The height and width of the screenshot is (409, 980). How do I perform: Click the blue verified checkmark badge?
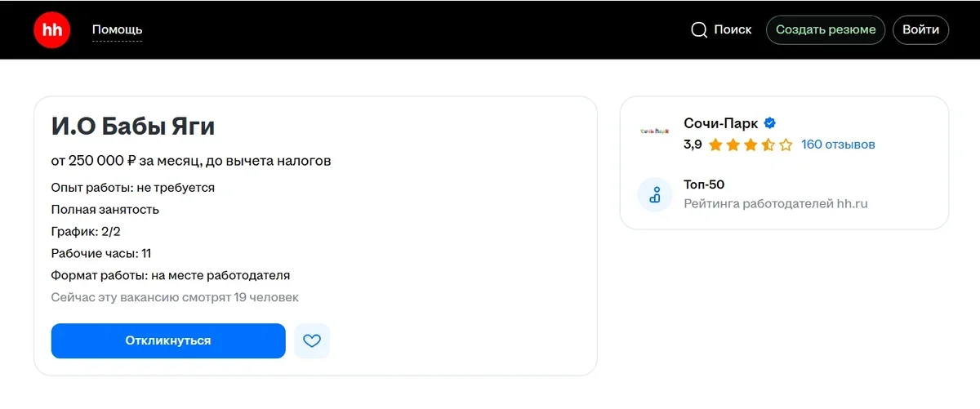coord(769,124)
